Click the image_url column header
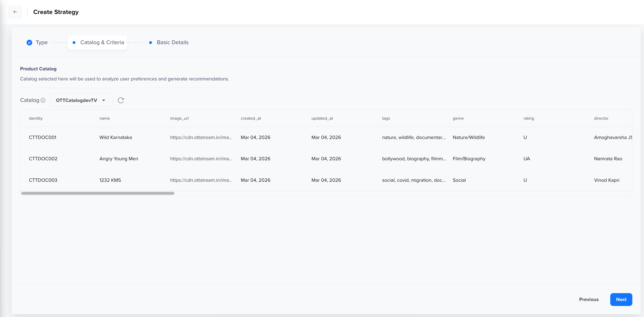The image size is (644, 317). 179,118
